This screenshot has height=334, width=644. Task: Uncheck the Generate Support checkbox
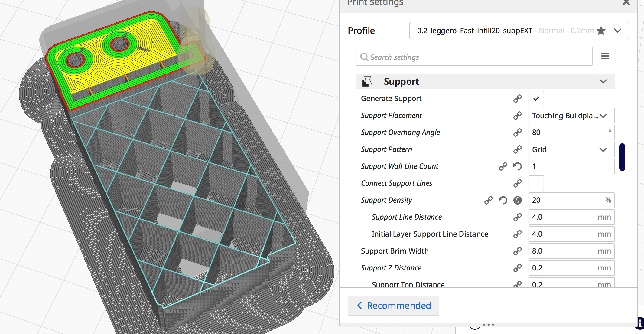[536, 99]
